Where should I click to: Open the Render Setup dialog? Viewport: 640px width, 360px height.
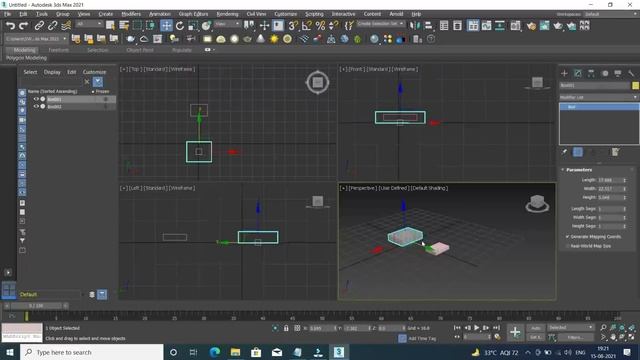click(x=531, y=26)
